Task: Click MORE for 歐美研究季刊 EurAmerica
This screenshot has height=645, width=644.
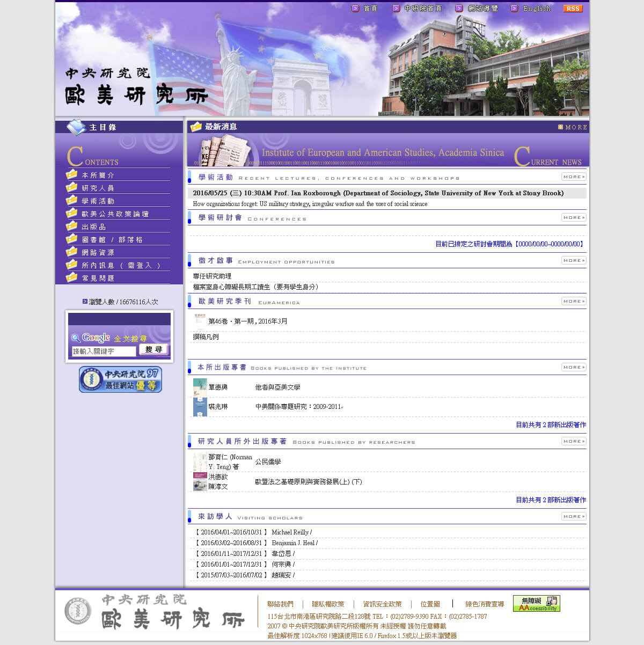Action: pyautogui.click(x=574, y=301)
